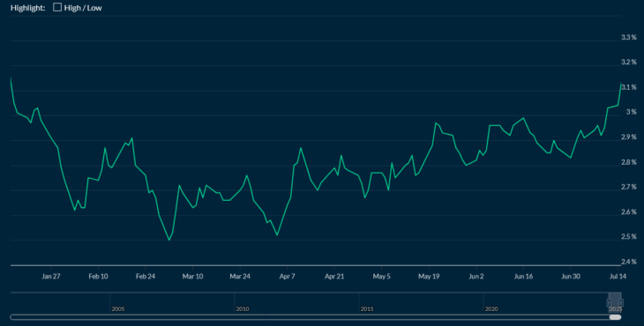The image size is (644, 326).
Task: Click the 'Jan 27' date axis label
Action: (51, 277)
